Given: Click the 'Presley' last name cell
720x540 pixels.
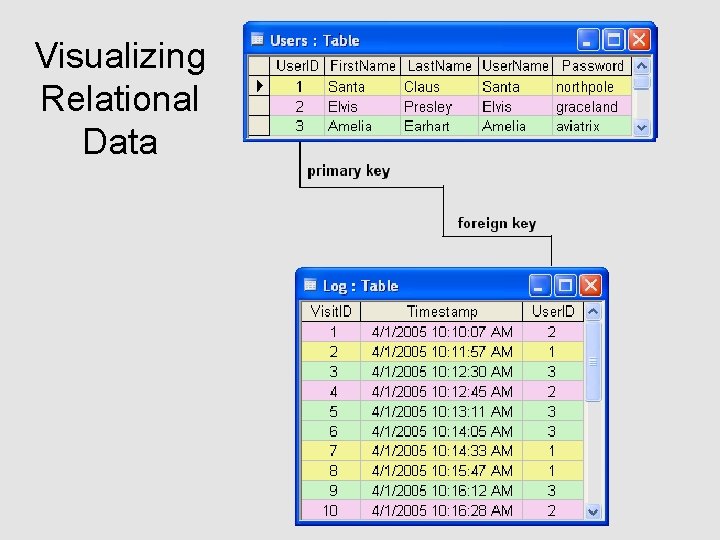Looking at the screenshot, I should point(439,106).
